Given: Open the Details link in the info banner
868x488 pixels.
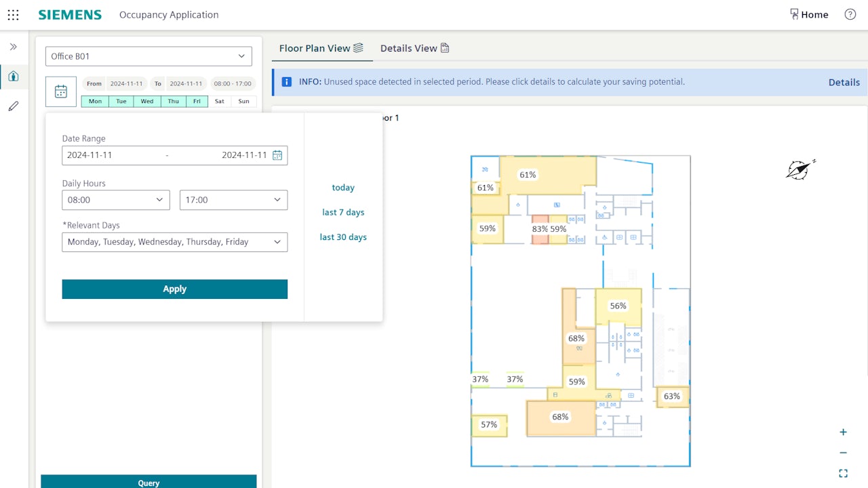Looking at the screenshot, I should (844, 82).
